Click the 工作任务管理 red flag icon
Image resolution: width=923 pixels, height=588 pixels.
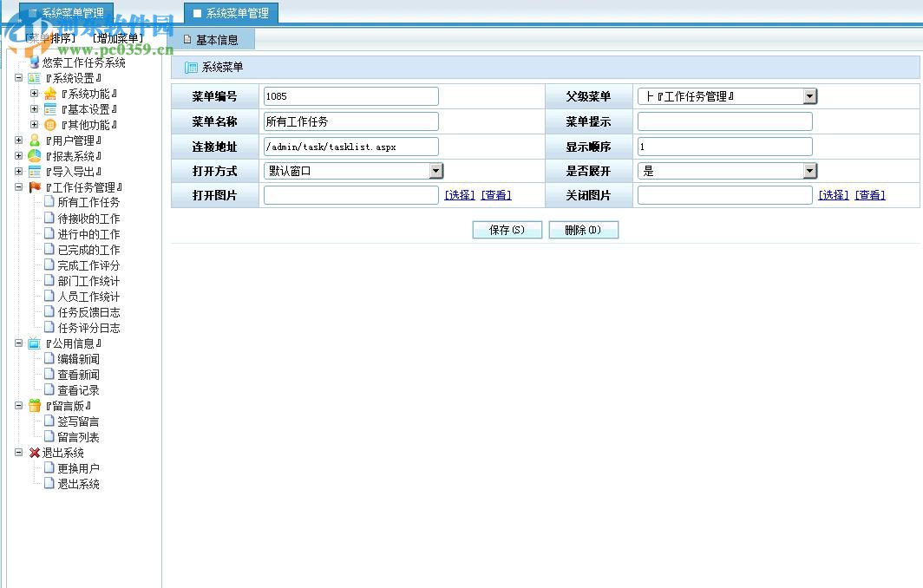tap(35, 186)
